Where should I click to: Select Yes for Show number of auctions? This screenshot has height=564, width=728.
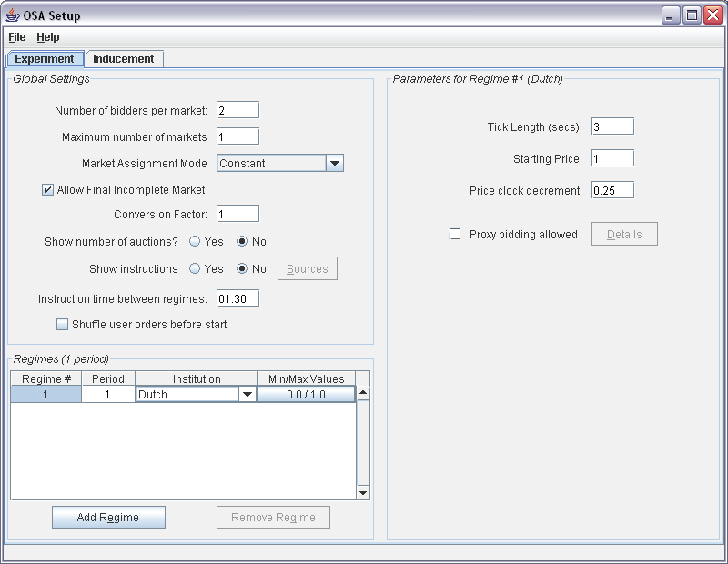pyautogui.click(x=195, y=241)
